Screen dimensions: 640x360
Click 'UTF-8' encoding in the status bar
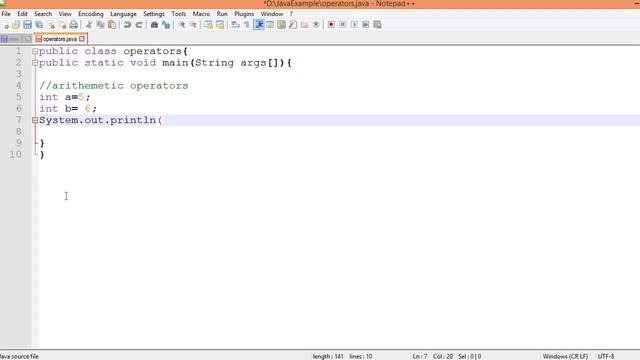[x=606, y=356]
